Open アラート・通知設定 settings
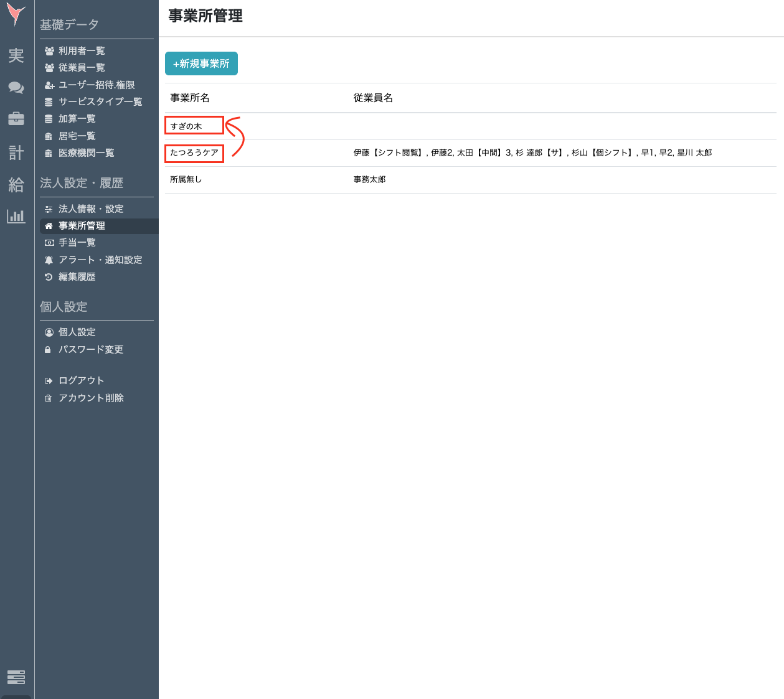This screenshot has width=784, height=699. 100,260
